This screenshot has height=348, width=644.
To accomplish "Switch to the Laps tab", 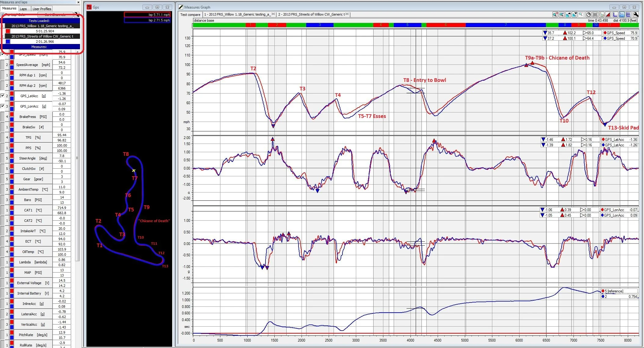I will coord(23,9).
